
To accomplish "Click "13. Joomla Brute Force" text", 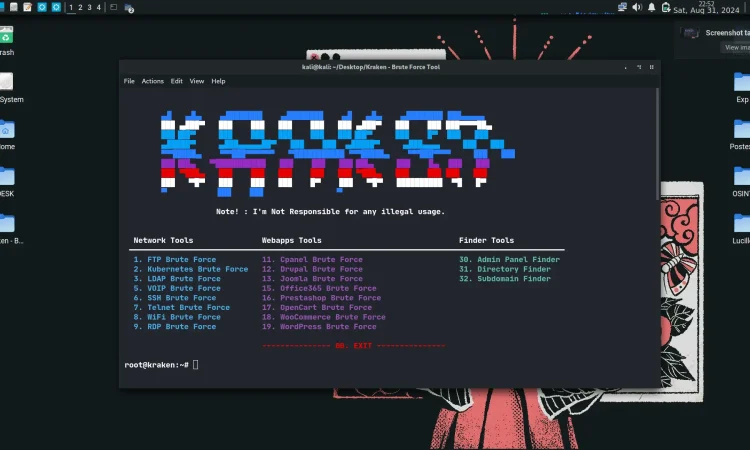I will click(x=312, y=279).
